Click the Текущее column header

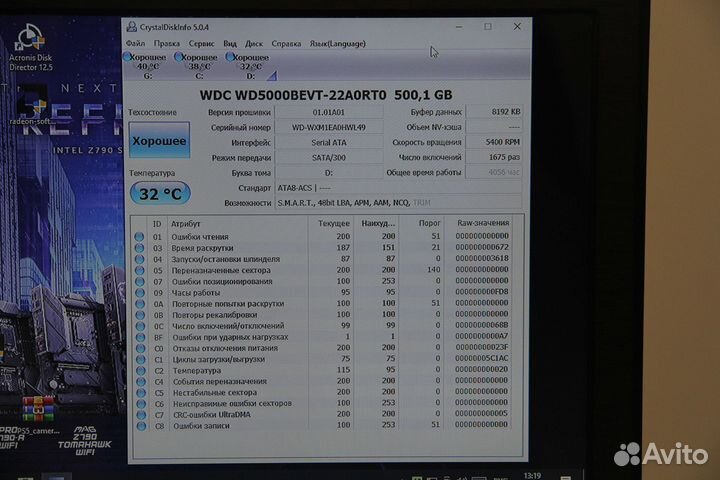(x=330, y=224)
